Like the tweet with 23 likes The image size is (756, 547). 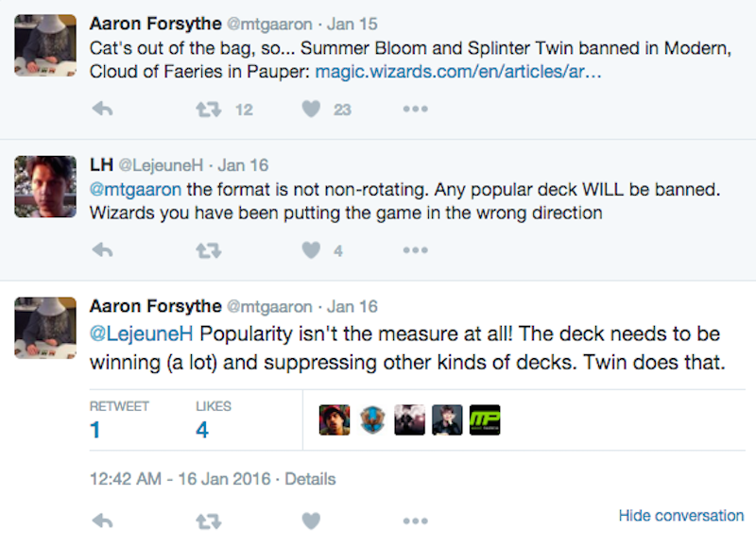click(x=311, y=109)
